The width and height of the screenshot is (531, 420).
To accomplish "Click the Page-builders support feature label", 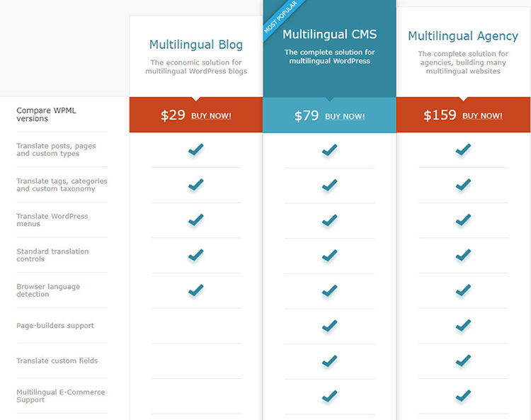I will point(55,326).
